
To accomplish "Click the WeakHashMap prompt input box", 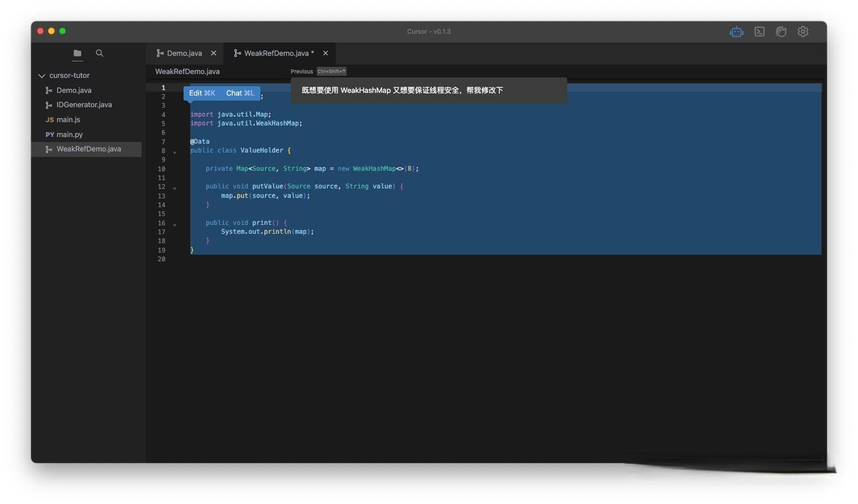I will 429,90.
